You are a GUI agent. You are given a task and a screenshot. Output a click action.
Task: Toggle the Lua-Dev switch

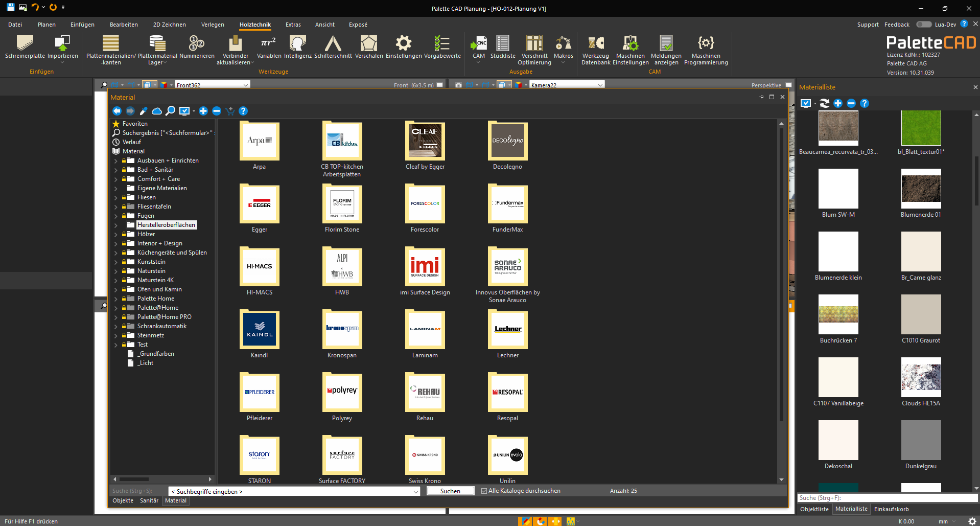coord(924,24)
